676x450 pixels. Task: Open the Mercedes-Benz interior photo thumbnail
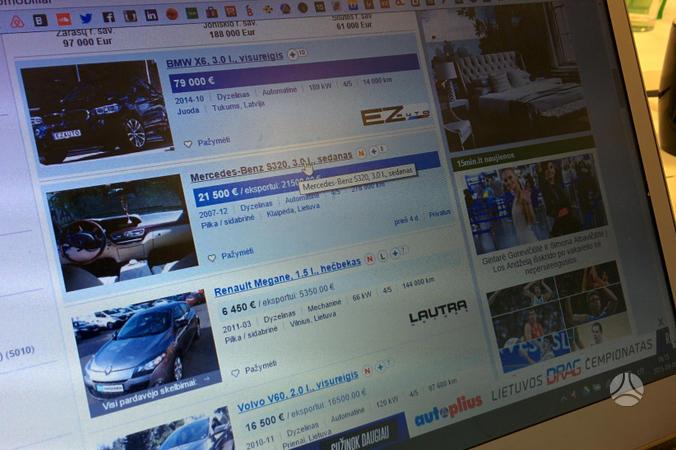[x=122, y=231]
